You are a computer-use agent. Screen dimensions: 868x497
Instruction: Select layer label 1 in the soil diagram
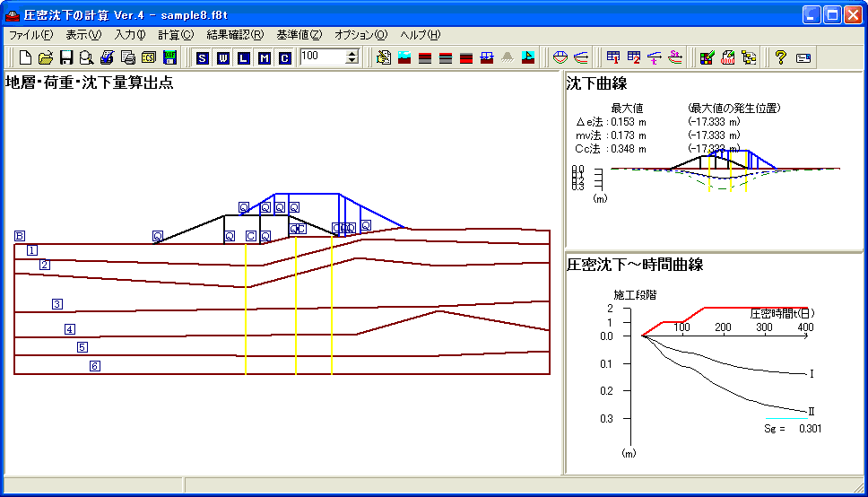tap(32, 250)
